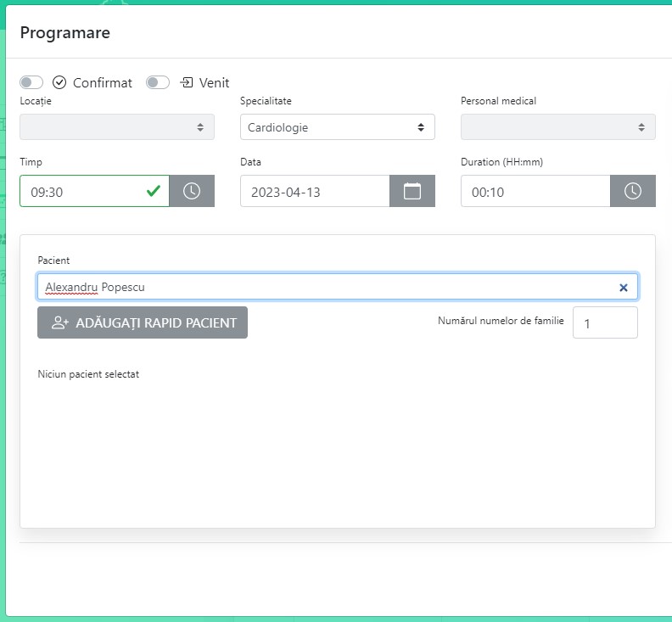Click the Data field showing 2023-04-13
Viewport: 672px width, 622px height.
(x=314, y=192)
